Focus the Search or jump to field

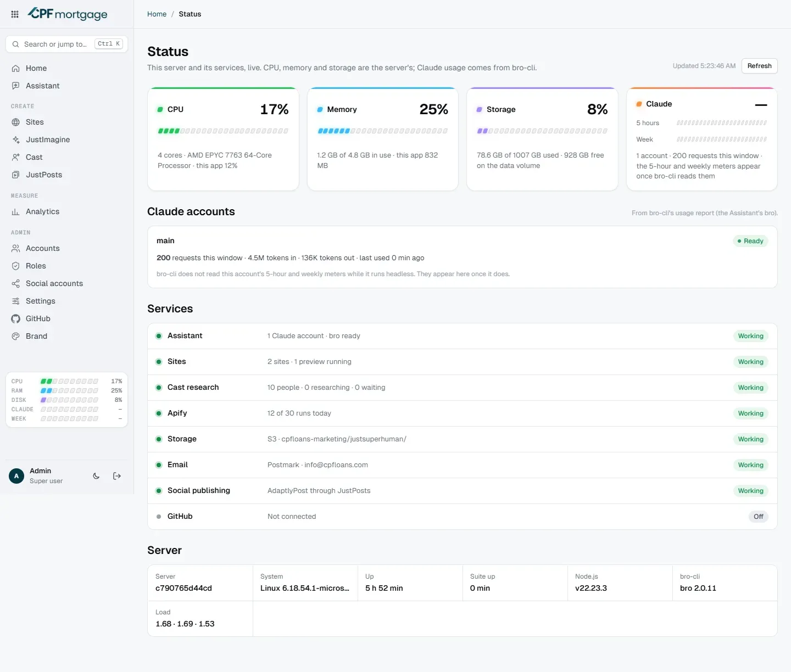point(66,44)
